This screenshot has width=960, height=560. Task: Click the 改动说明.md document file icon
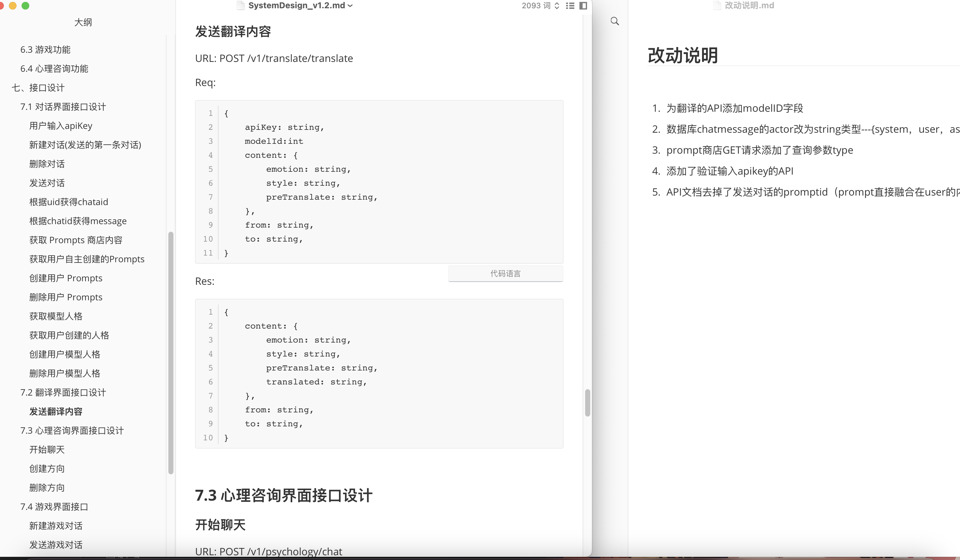(x=717, y=6)
